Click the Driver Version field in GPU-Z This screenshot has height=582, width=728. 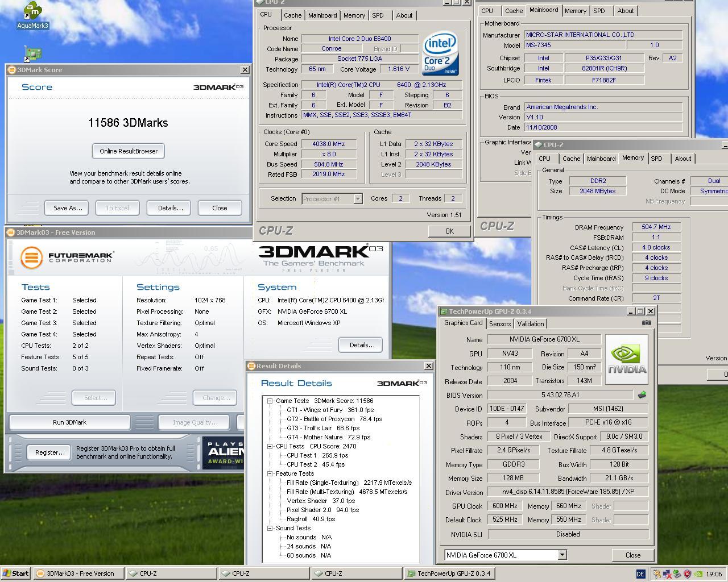coord(568,493)
